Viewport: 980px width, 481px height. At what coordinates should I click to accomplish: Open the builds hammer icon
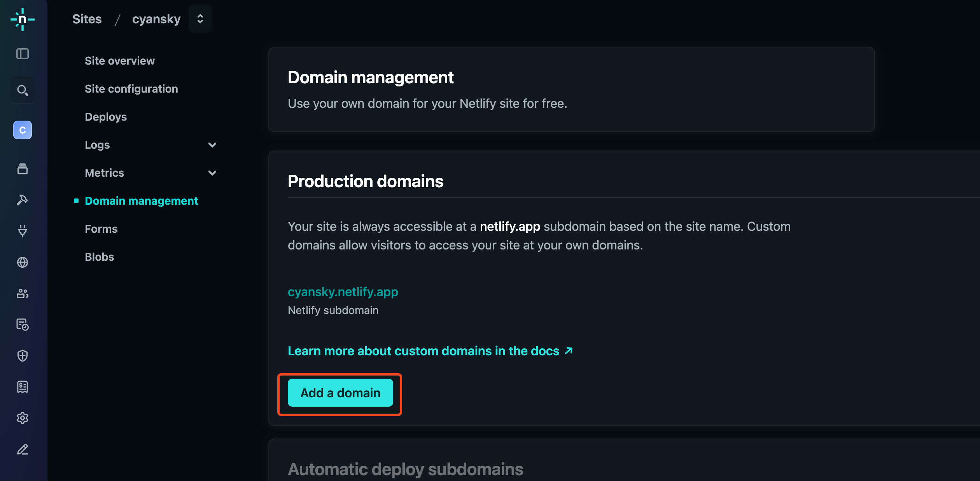[23, 200]
